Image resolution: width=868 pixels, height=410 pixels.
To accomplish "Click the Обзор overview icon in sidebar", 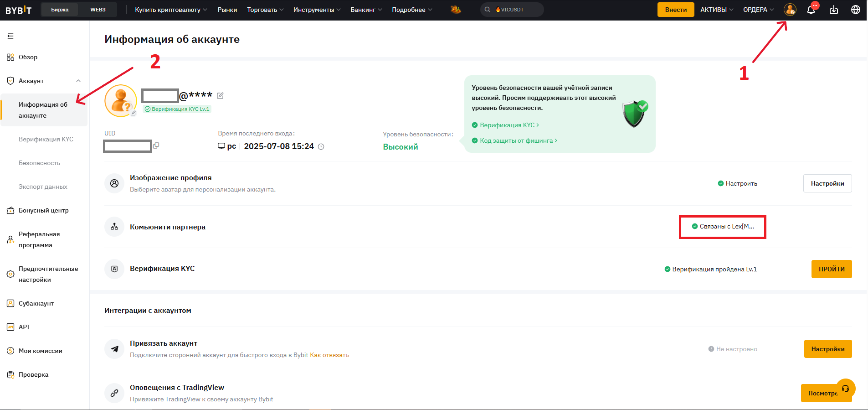I will coord(10,57).
